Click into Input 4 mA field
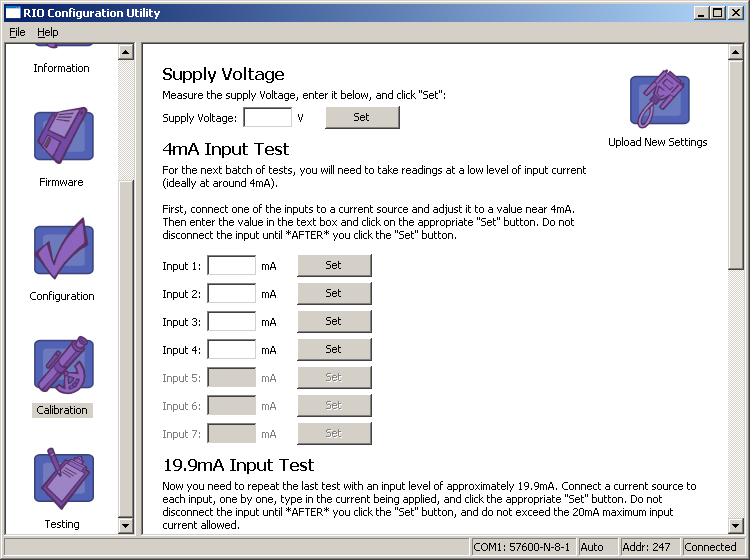 (x=231, y=350)
